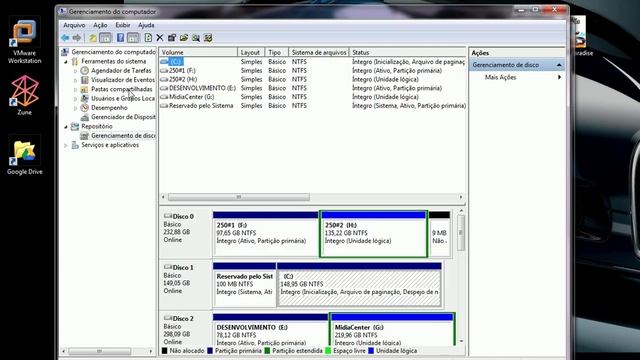
Task: Click the 9 MB unallocated block
Action: (440, 234)
